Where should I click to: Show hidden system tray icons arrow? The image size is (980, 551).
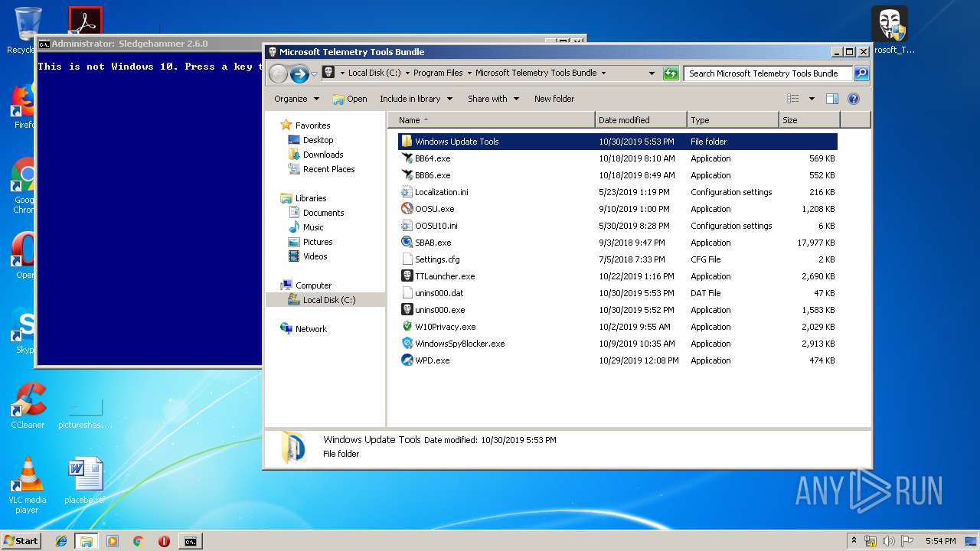[854, 541]
